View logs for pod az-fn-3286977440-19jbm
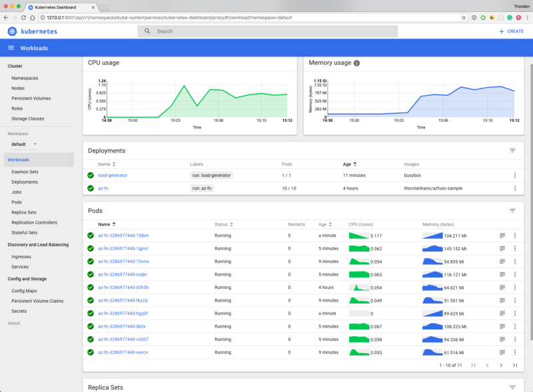This screenshot has height=392, width=533. 502,236
